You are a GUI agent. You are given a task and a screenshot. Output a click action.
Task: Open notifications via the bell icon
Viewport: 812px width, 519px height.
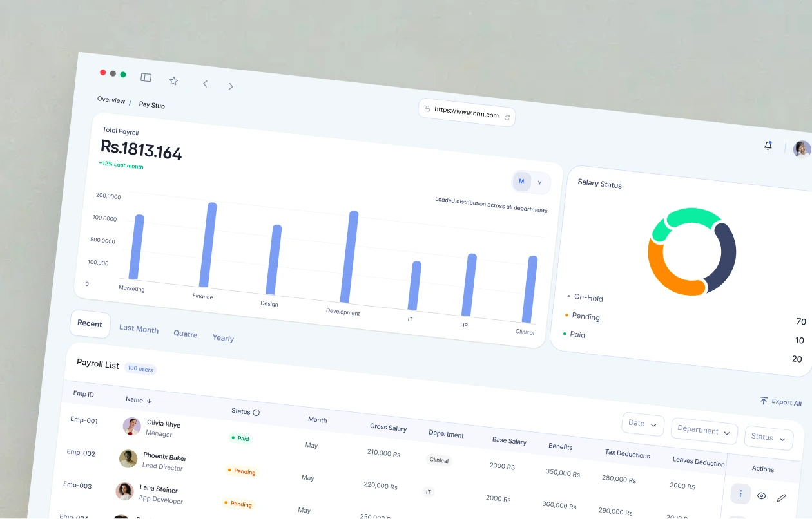tap(768, 146)
